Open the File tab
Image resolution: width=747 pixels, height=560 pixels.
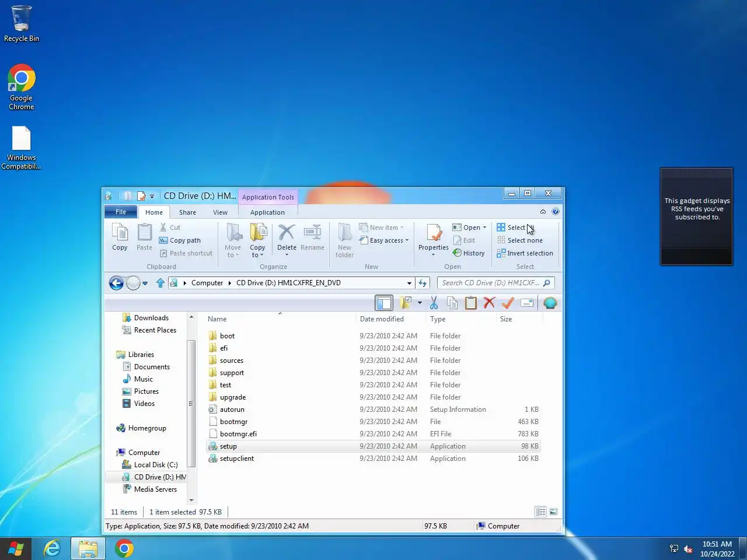pos(121,212)
